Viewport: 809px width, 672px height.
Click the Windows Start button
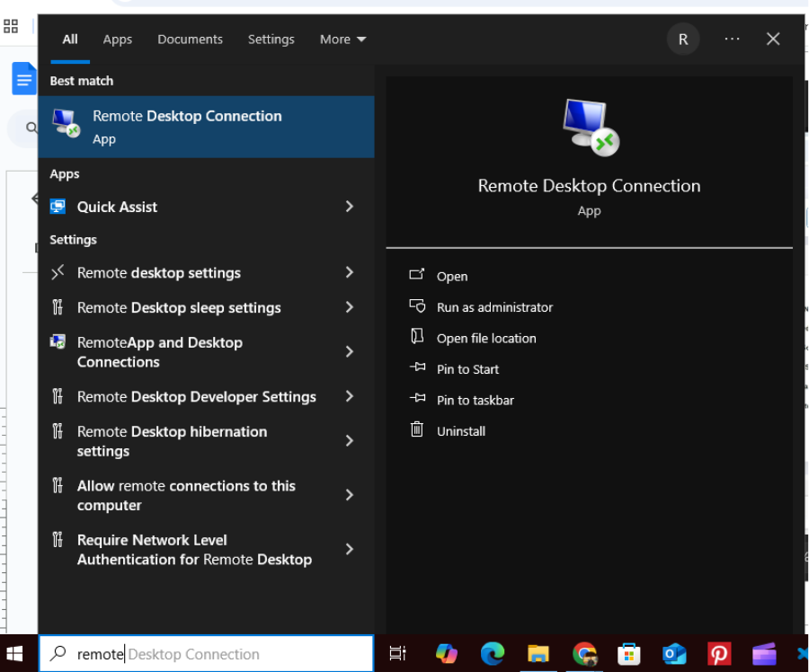[15, 654]
